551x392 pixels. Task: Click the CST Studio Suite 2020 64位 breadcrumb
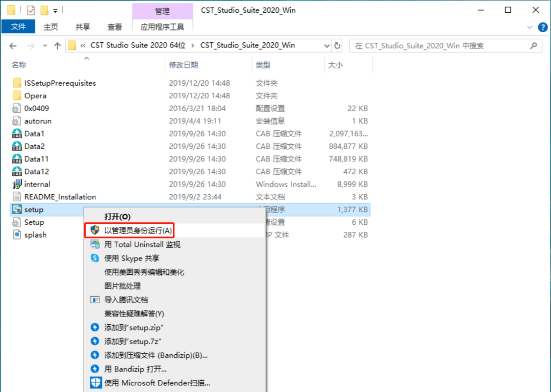[138, 45]
